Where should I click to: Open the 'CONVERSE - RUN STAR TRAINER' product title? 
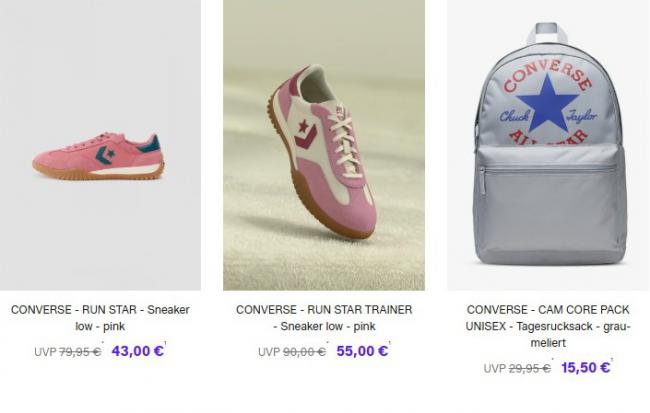[x=324, y=318]
